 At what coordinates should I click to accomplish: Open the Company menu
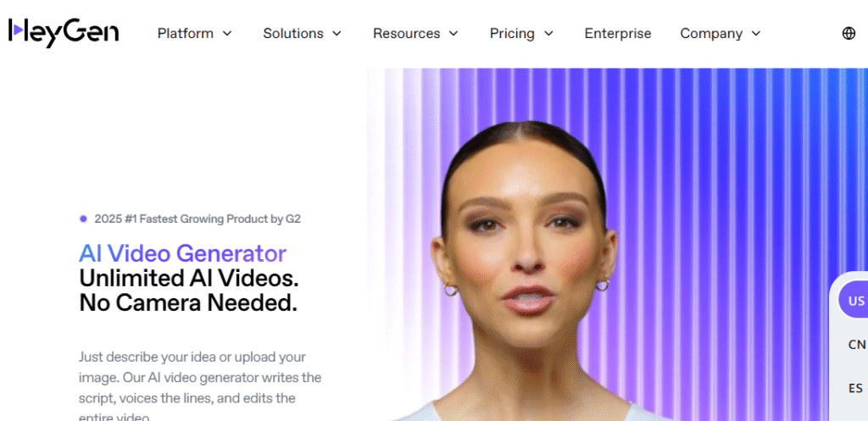[x=711, y=33]
